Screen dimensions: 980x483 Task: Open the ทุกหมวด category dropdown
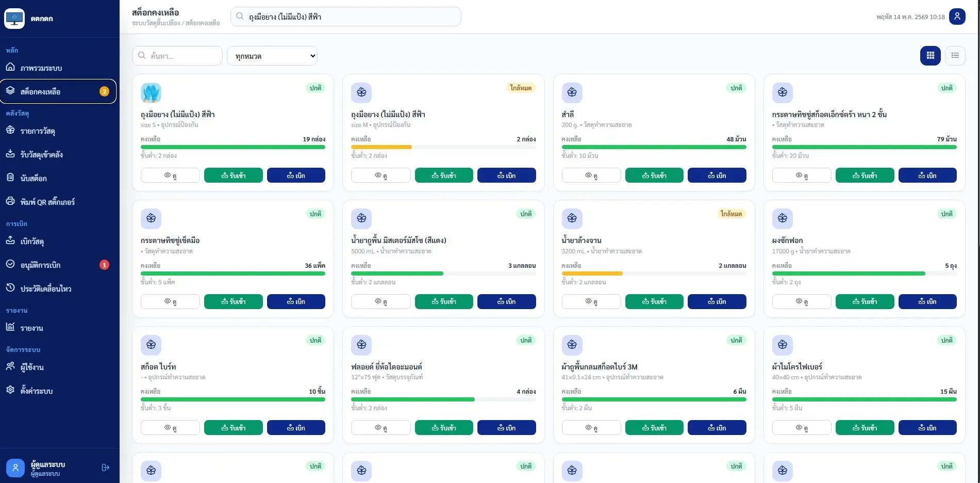[x=272, y=56]
